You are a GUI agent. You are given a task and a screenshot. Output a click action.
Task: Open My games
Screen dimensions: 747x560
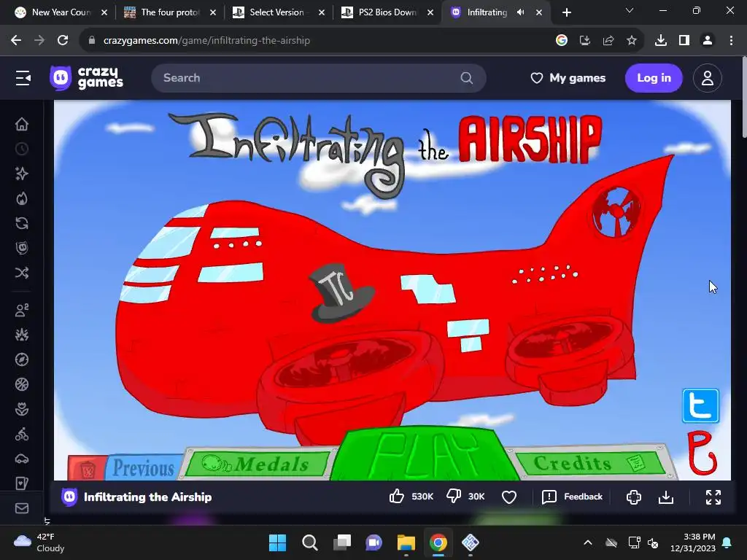568,77
